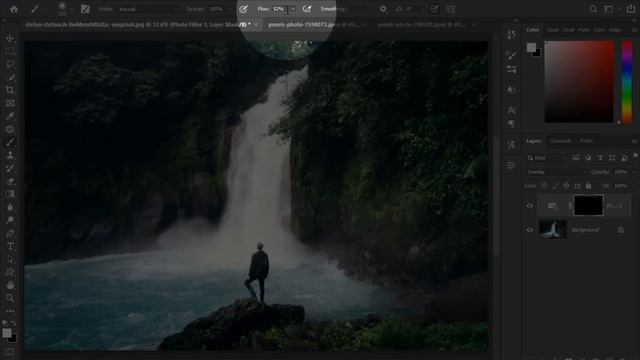Select the Move tool
Viewport: 640px width, 360px height.
[x=10, y=38]
